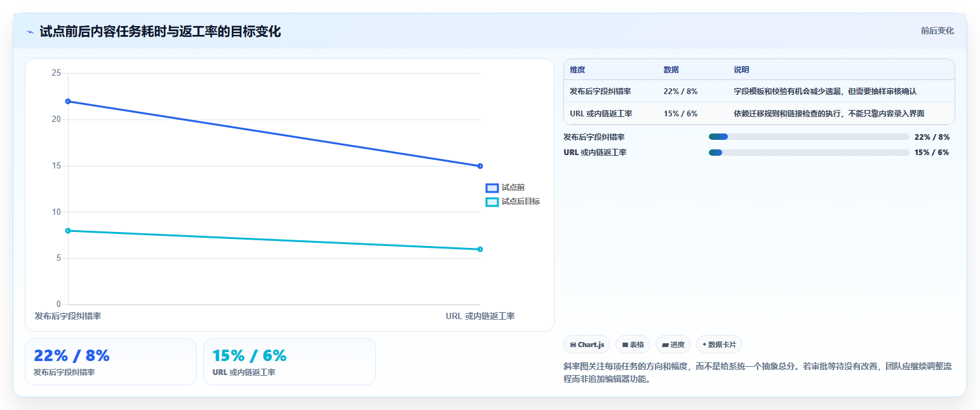Click the 15% / 6% value beside progress bar
Viewport: 980px width, 410px height.
pos(932,153)
